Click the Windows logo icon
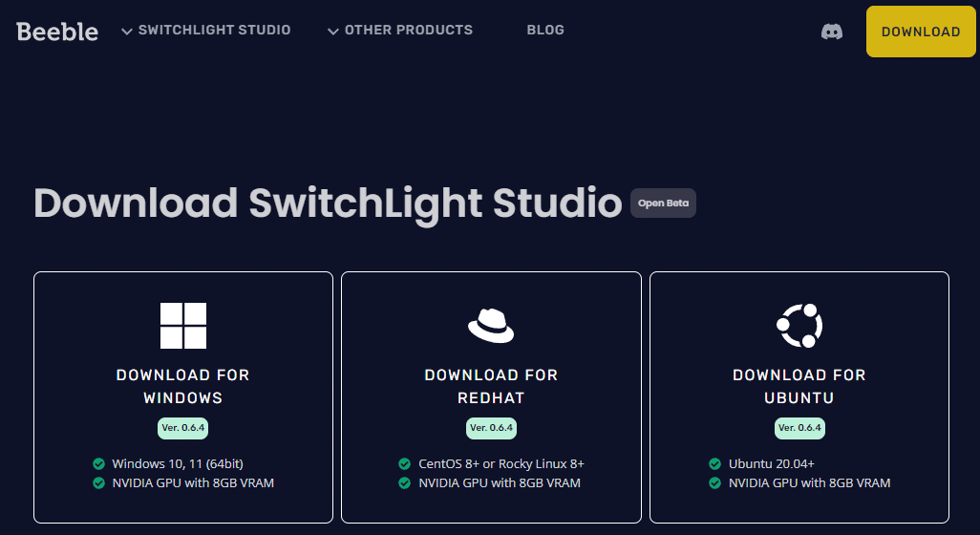The image size is (980, 535). tap(183, 326)
